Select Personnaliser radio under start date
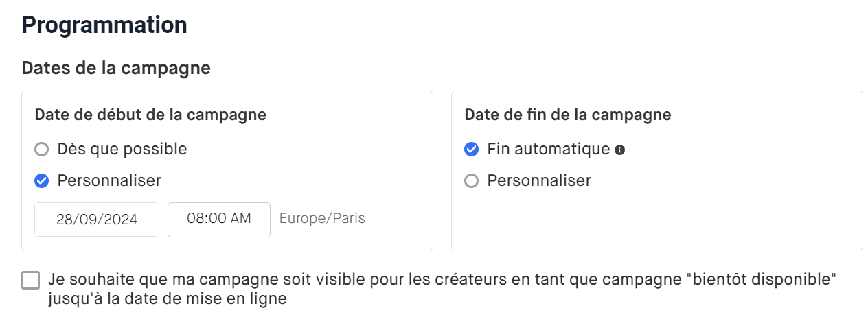The height and width of the screenshot is (319, 868). 42,181
